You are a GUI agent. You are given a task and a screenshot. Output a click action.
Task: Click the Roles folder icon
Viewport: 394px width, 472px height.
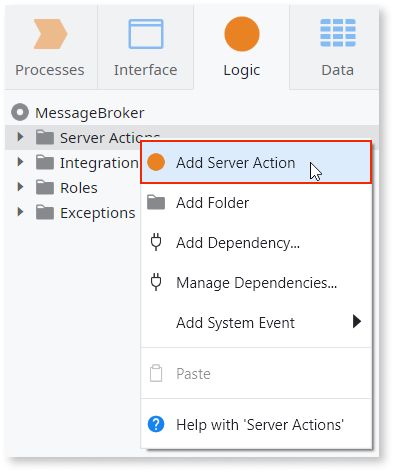coord(45,187)
